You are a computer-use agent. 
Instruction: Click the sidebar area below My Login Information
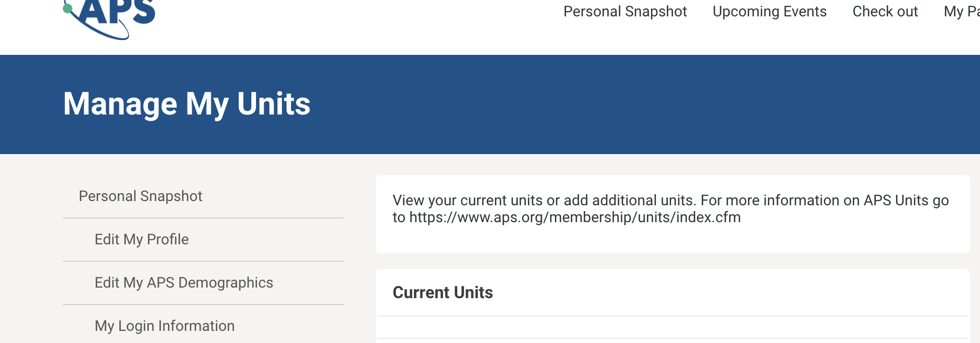tap(203, 340)
